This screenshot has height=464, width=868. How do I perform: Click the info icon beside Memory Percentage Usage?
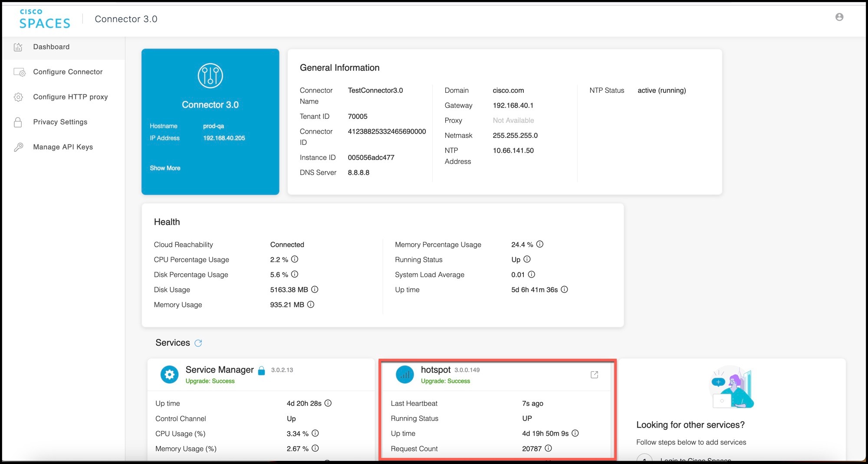click(x=539, y=244)
